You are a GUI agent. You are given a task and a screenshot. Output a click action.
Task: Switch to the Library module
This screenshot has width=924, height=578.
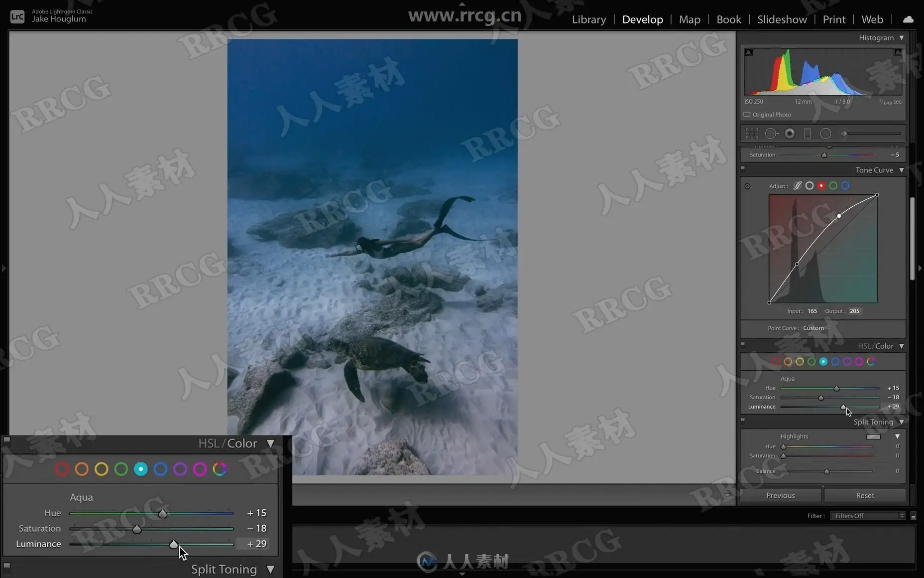589,19
